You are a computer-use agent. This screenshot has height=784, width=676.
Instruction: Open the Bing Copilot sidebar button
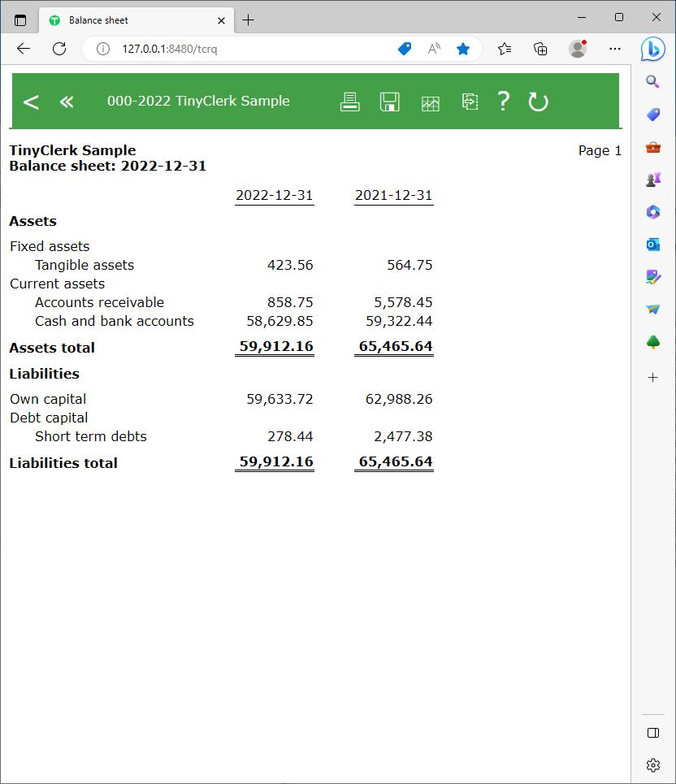point(653,49)
